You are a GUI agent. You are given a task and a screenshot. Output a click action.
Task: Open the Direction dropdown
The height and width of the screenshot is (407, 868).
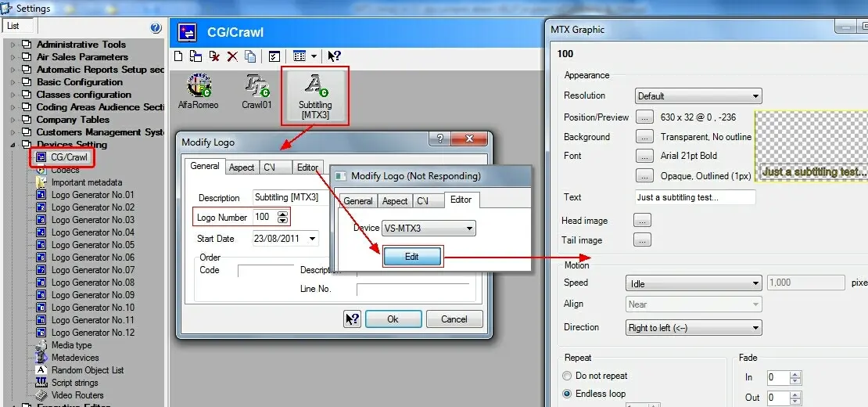694,328
